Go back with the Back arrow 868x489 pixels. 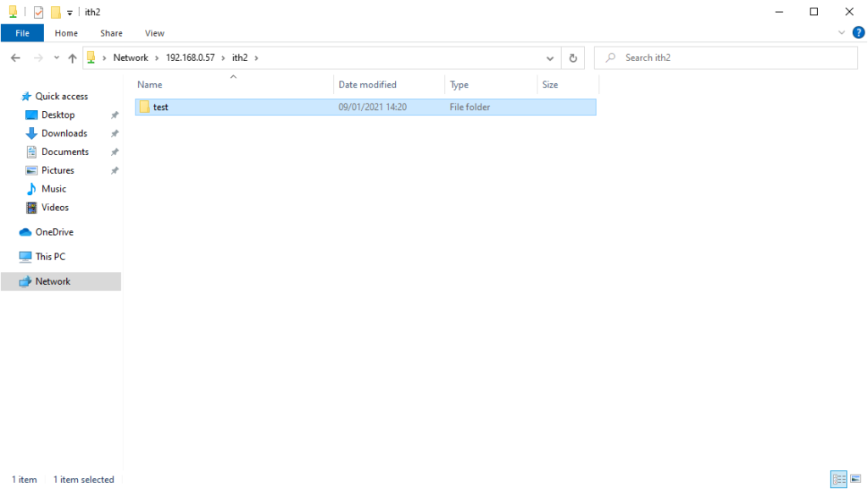coord(15,58)
